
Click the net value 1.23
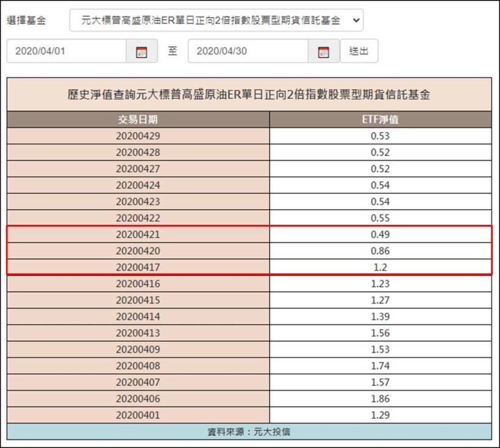(x=380, y=284)
